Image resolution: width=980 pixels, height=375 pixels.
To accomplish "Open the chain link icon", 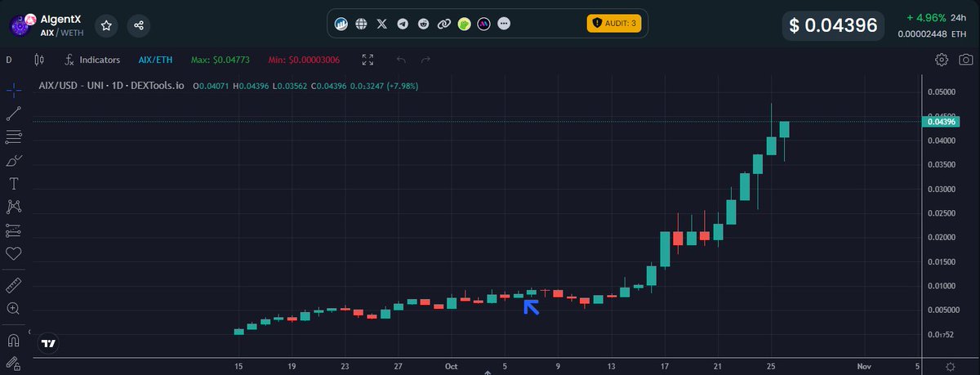I will pyautogui.click(x=443, y=24).
